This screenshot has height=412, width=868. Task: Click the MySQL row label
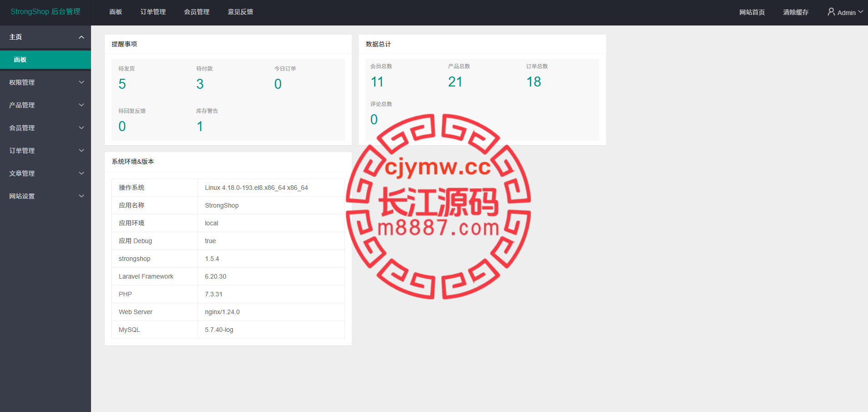[x=129, y=330]
